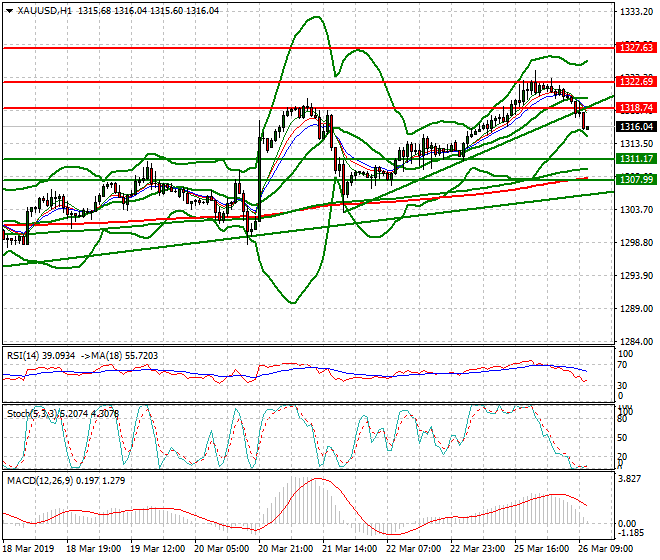The height and width of the screenshot is (560, 660).
Task: Click the 70 level on RSI scale
Action: click(622, 365)
